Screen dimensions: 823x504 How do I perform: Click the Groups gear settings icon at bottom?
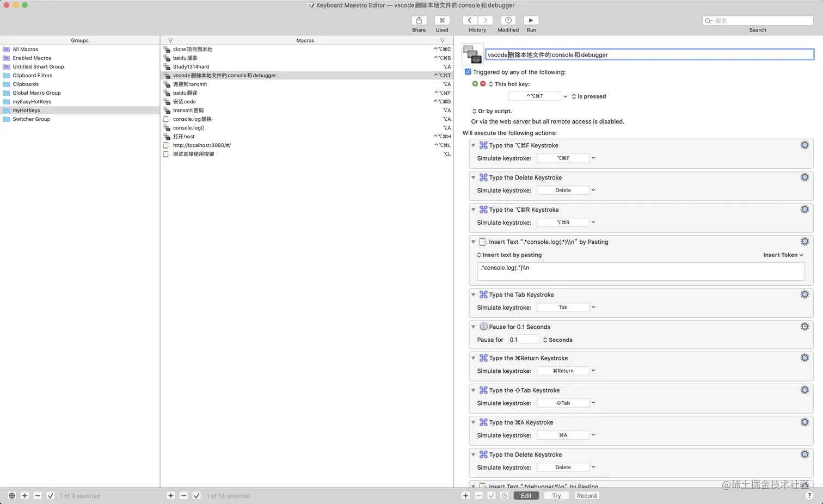click(12, 496)
